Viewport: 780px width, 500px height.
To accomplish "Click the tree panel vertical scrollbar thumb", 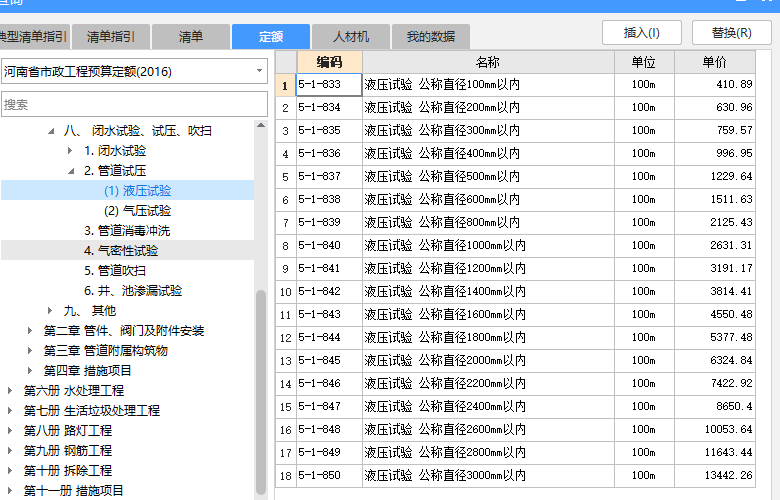I will click(261, 392).
